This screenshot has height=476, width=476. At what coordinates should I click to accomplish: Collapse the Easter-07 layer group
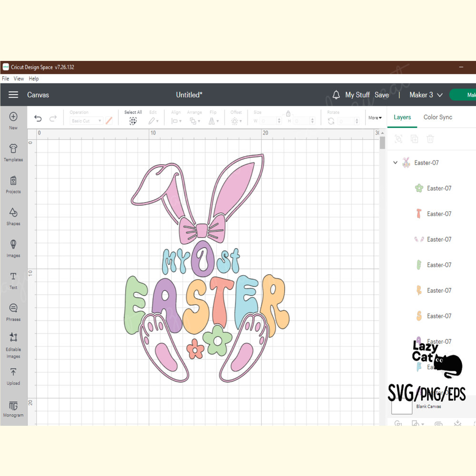tap(395, 162)
